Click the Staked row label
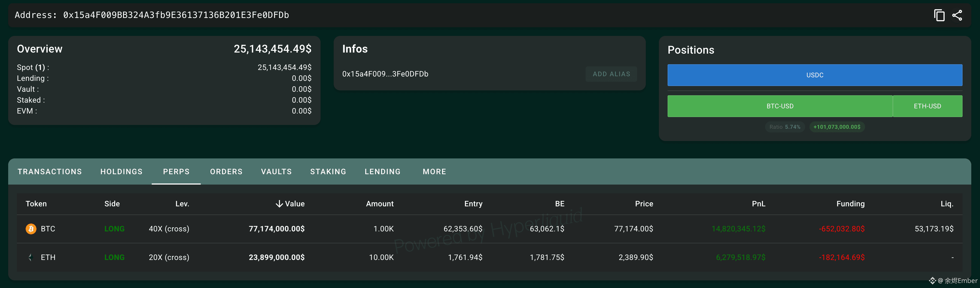Image resolution: width=980 pixels, height=288 pixels. pos(31,100)
